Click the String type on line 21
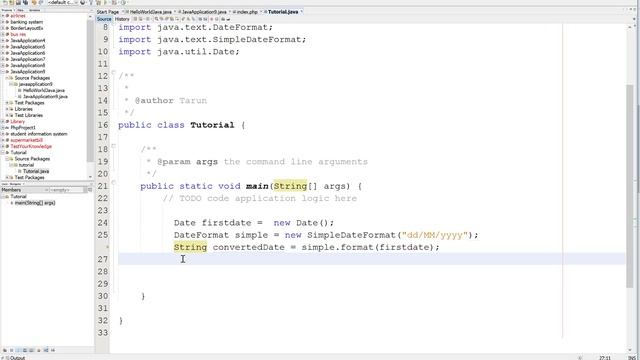 [290, 186]
